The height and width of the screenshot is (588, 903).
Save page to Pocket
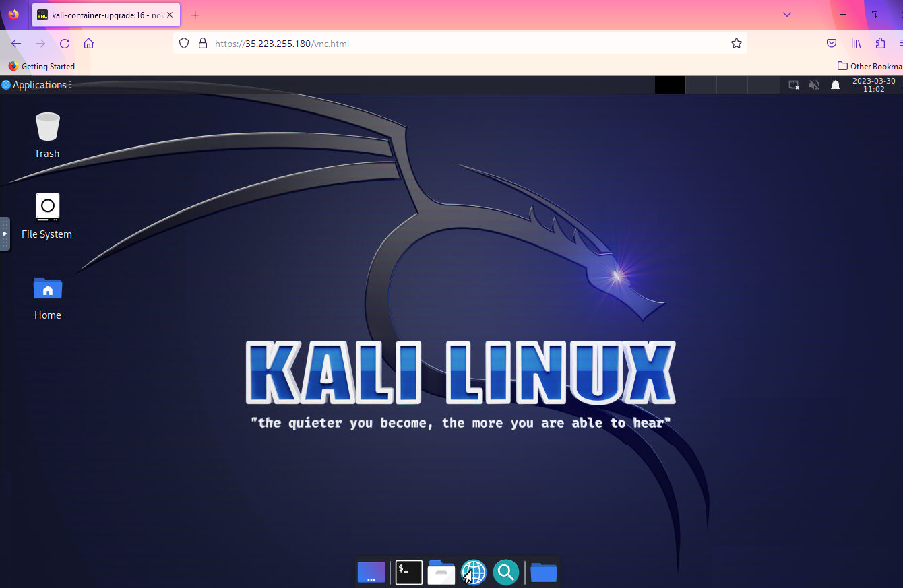click(832, 44)
